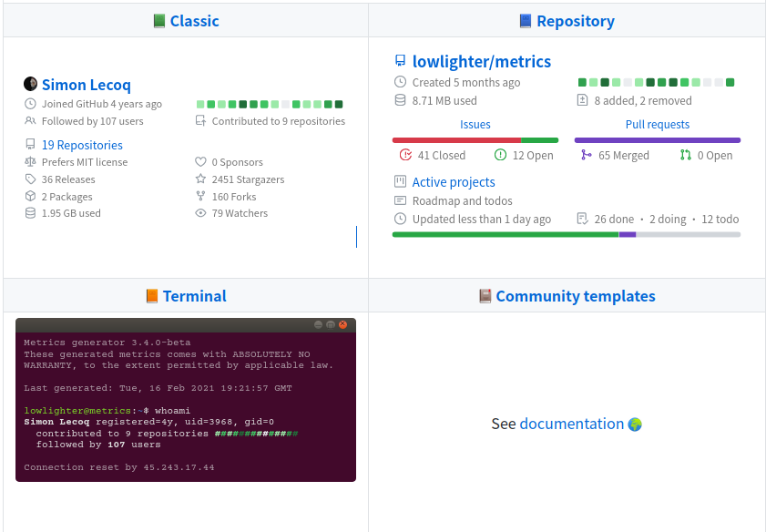
Task: Click the note icon beside Roadmap and todos
Action: point(400,200)
